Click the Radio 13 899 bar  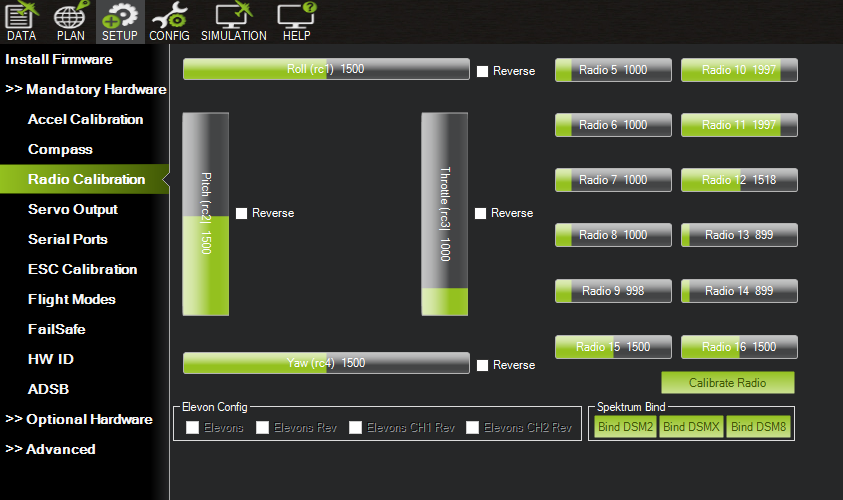click(x=739, y=235)
